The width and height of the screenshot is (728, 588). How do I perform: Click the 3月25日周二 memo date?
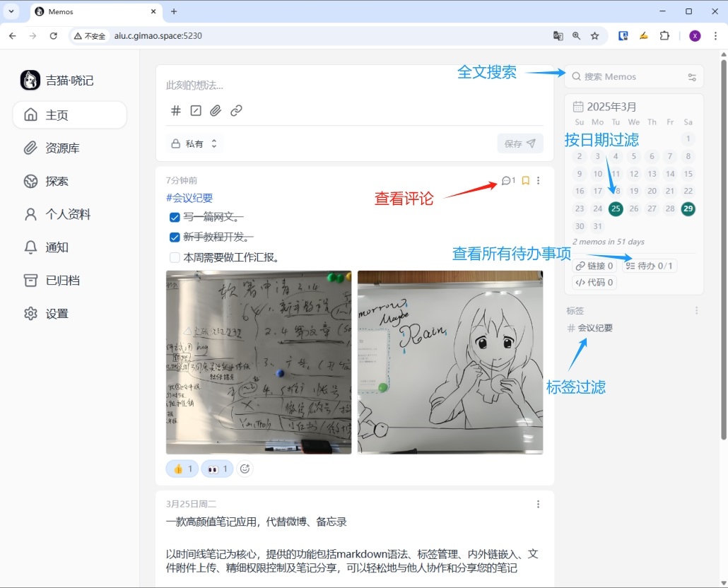coord(191,504)
